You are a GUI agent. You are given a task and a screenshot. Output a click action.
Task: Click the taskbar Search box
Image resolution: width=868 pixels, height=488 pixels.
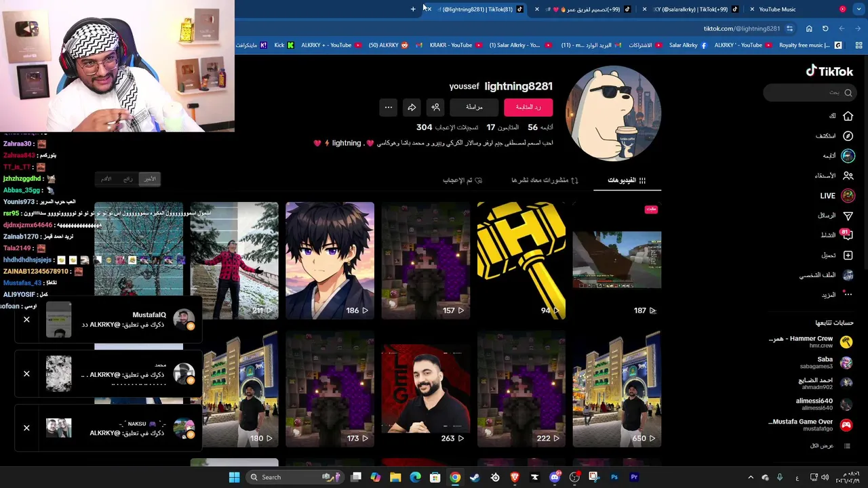coord(294,477)
